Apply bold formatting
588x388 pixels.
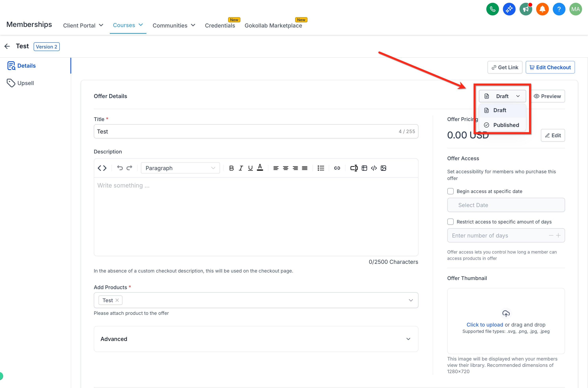231,168
